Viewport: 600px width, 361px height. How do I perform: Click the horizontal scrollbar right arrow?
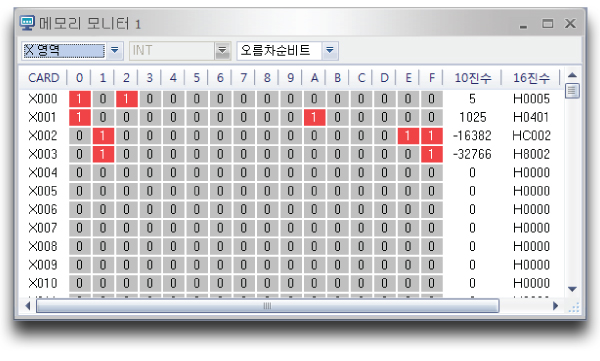tap(556, 306)
